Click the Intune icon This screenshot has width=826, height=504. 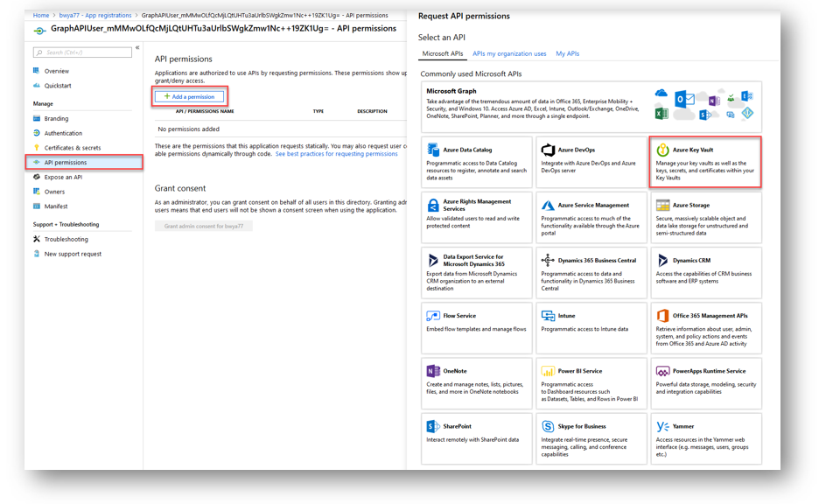pos(548,316)
